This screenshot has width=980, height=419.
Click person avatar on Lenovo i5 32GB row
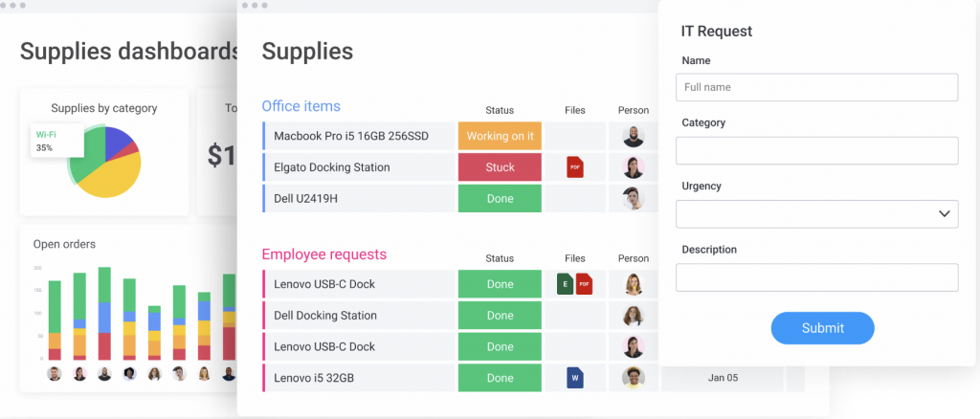coord(633,378)
